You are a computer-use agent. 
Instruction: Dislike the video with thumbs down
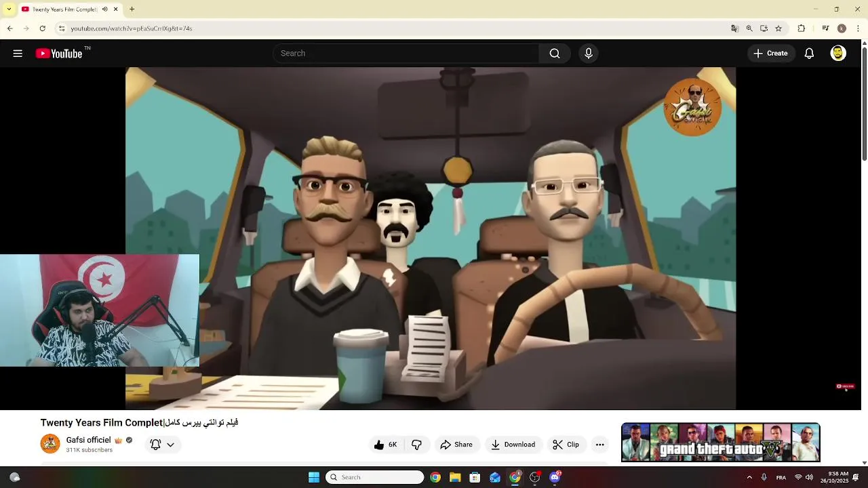[416, 445]
